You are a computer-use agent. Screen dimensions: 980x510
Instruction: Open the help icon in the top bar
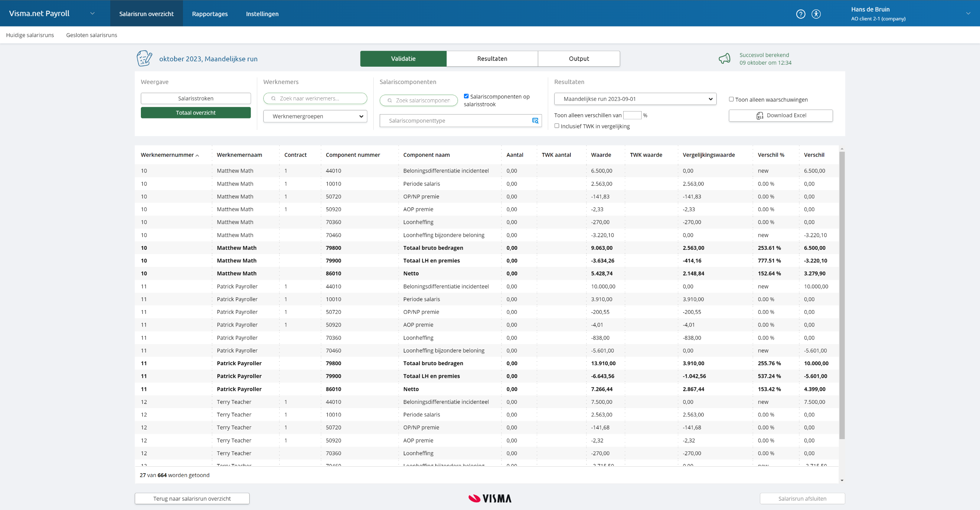801,14
